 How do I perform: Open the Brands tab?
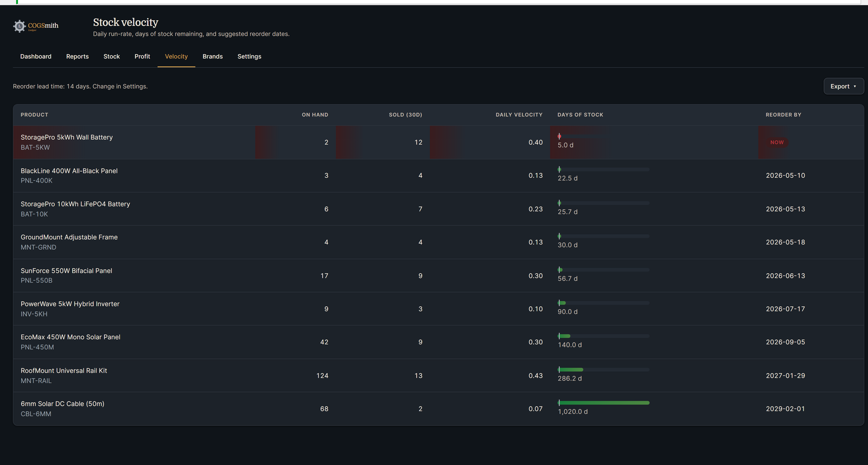click(x=213, y=56)
